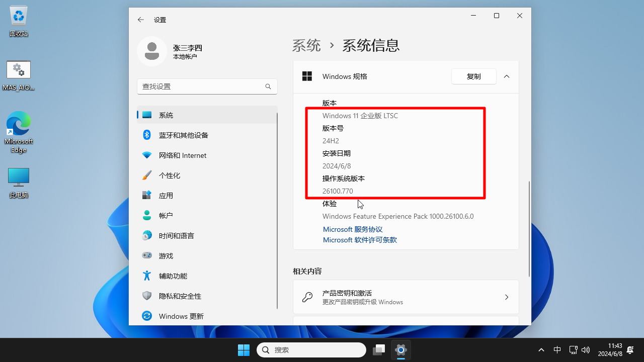This screenshot has height=362, width=644.
Task: Show hidden tray icons chevron
Action: point(541,350)
